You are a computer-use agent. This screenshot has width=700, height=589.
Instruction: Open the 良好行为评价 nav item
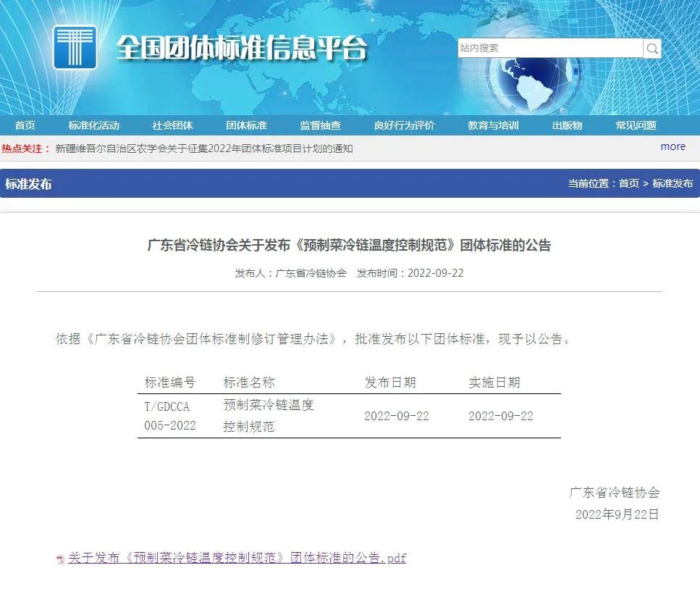click(404, 125)
